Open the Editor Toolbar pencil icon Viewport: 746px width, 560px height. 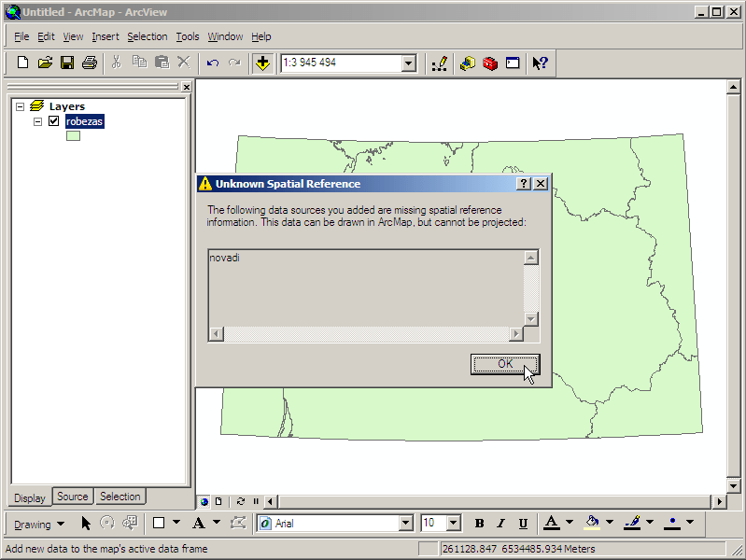[x=440, y=63]
